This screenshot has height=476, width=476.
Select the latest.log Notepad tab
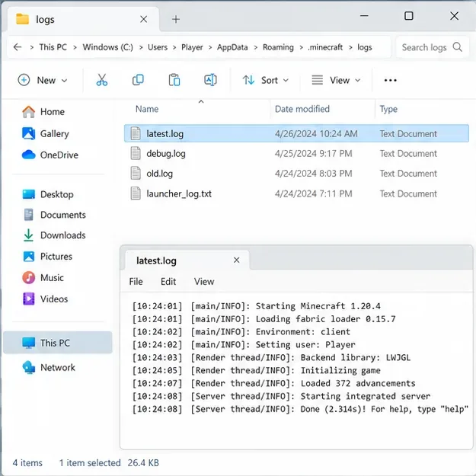coord(187,260)
